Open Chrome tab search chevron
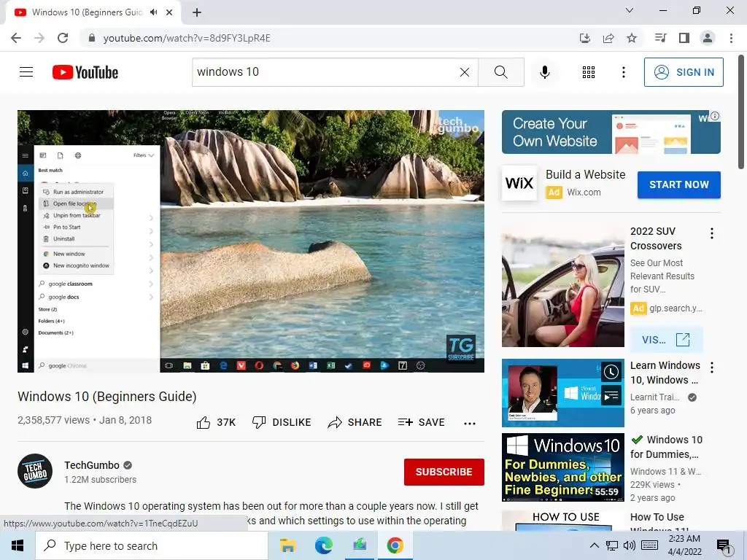Screen dimensions: 747x560 pos(630,10)
